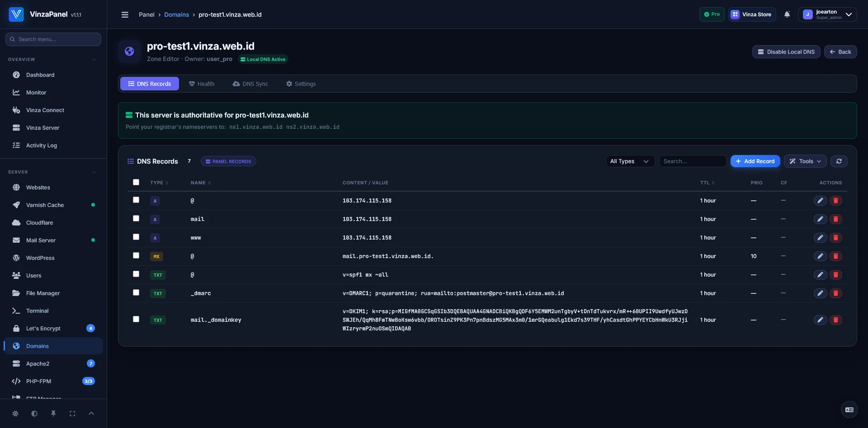Select the MX record checkbox

[x=136, y=256]
